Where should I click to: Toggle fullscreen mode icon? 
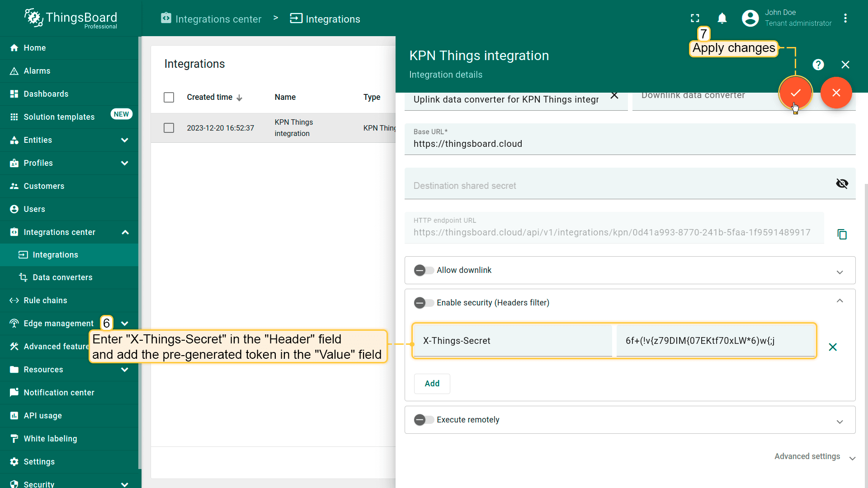(695, 19)
